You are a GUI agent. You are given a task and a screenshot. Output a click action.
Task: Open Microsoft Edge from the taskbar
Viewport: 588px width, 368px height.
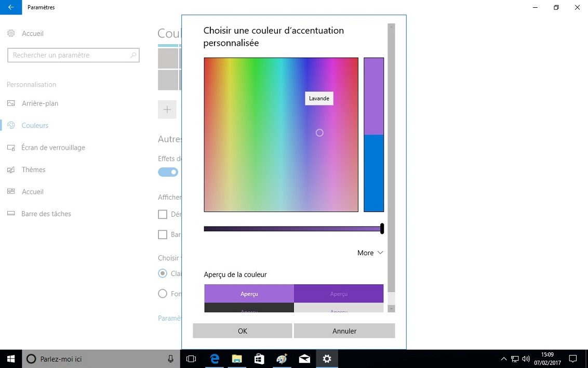[215, 359]
